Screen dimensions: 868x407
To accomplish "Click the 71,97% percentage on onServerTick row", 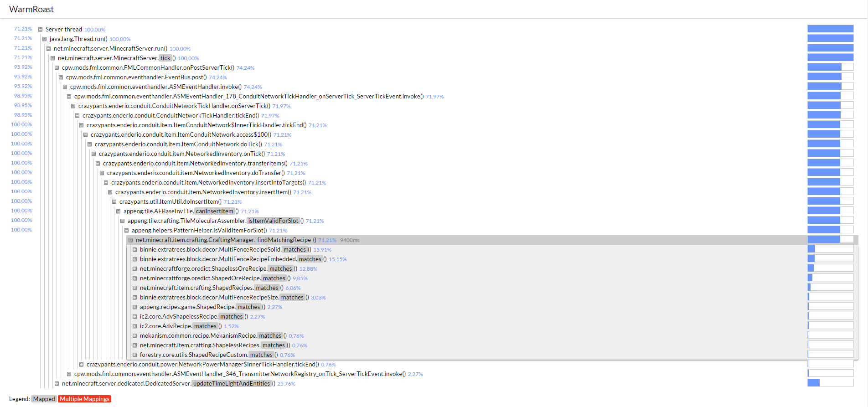I will [281, 106].
